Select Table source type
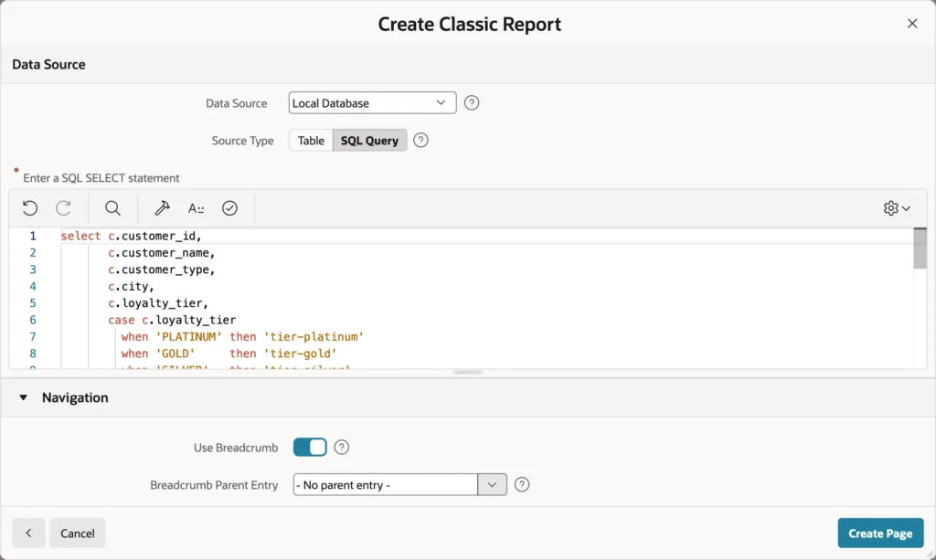 [311, 140]
